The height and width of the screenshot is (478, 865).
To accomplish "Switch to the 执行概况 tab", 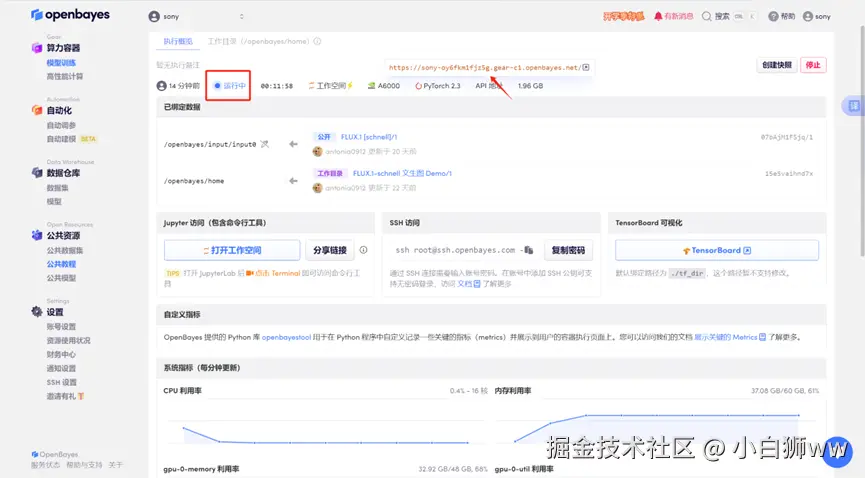I will (178, 41).
